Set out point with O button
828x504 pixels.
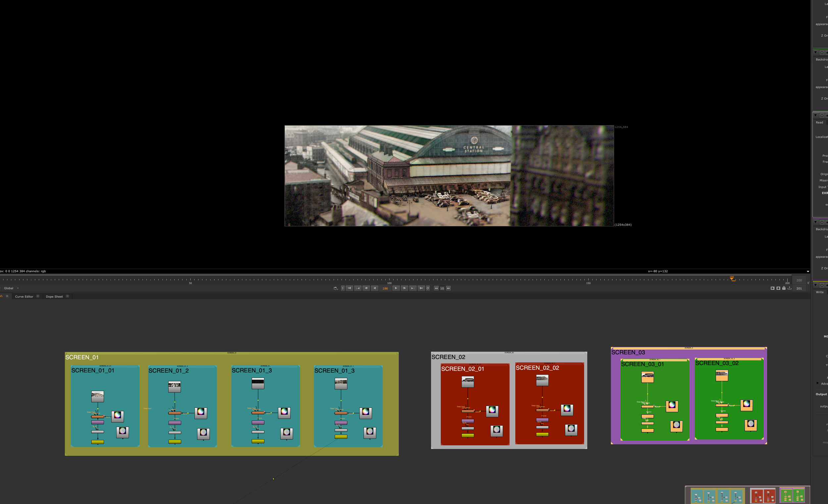tap(428, 288)
